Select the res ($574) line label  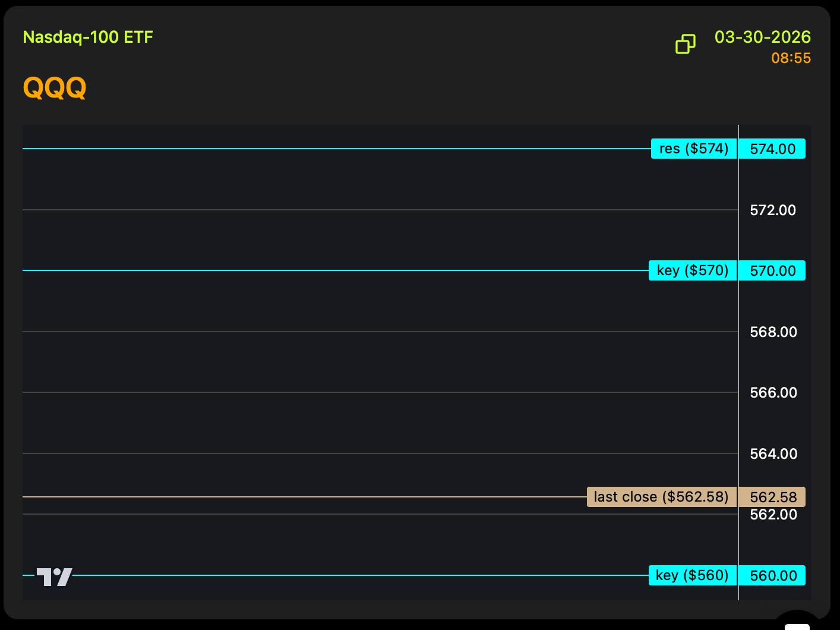tap(693, 149)
